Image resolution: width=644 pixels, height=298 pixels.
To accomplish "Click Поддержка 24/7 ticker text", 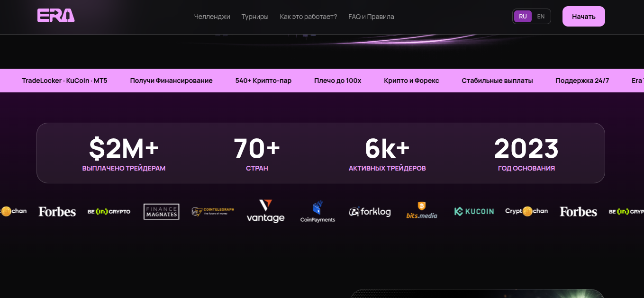I will coord(582,81).
